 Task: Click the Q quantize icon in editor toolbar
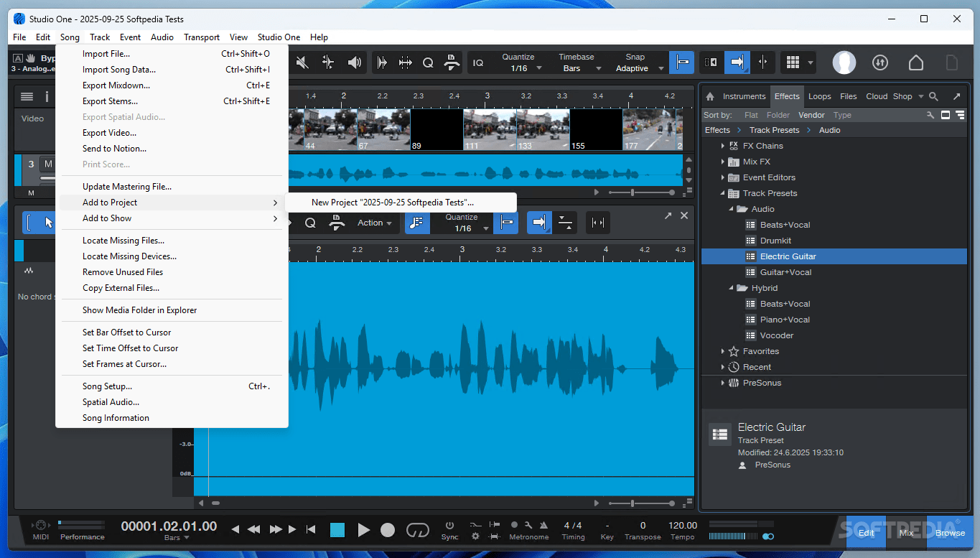(x=310, y=223)
